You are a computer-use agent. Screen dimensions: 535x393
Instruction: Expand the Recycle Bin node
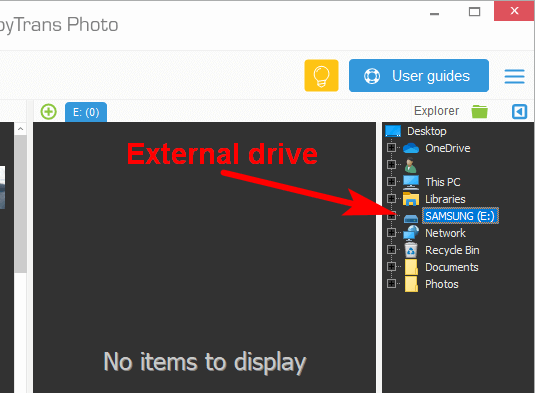(391, 249)
